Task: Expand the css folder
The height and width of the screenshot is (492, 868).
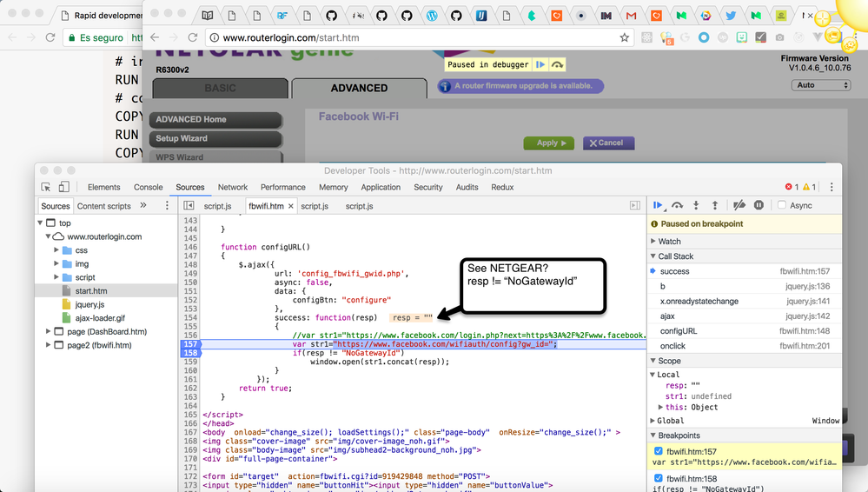Action: coord(56,250)
